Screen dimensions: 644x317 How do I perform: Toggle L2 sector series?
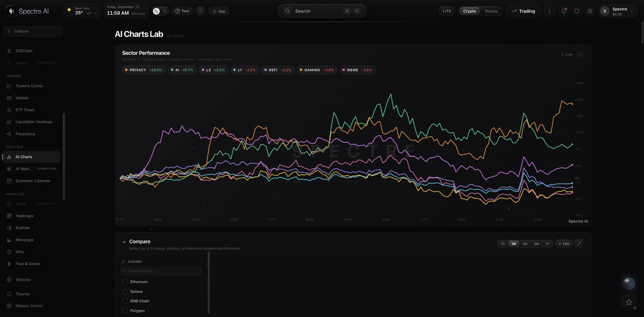213,70
